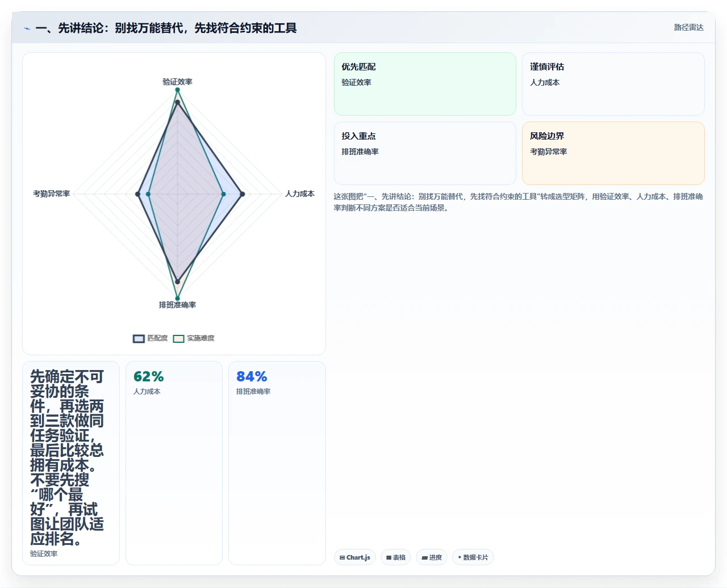The width and height of the screenshot is (727, 588).
Task: Click the 匹配度 data point on 考勤异常率 axis
Action: 137,194
